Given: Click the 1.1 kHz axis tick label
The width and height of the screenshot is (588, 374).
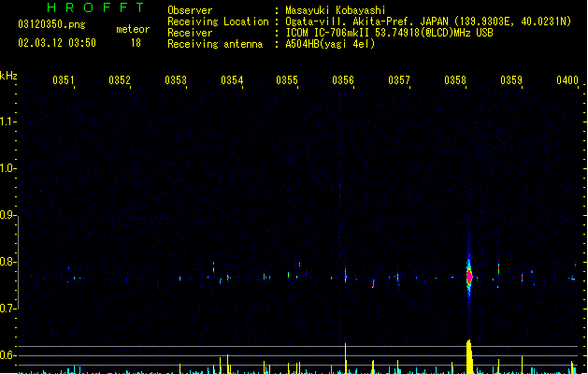Looking at the screenshot, I should pyautogui.click(x=7, y=122).
